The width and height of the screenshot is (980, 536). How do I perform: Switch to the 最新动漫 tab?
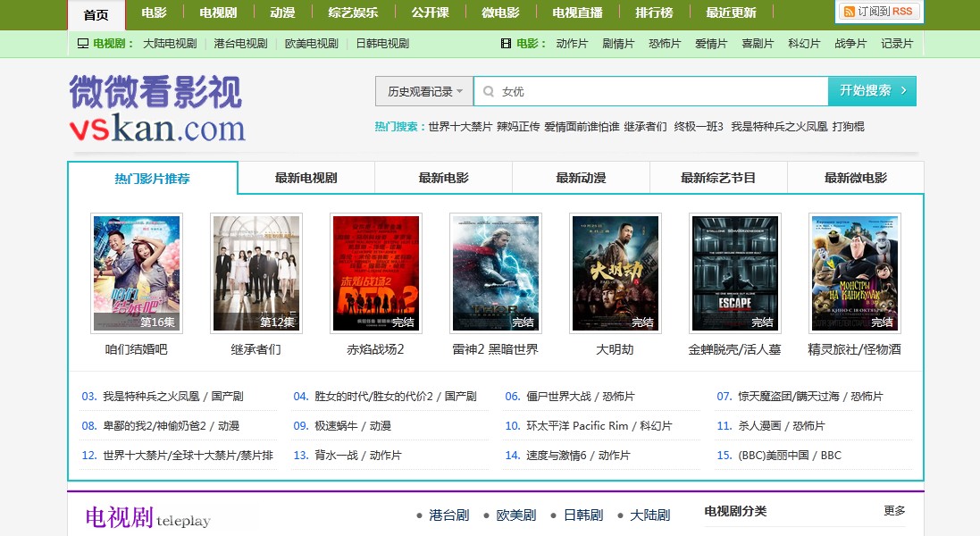(580, 177)
